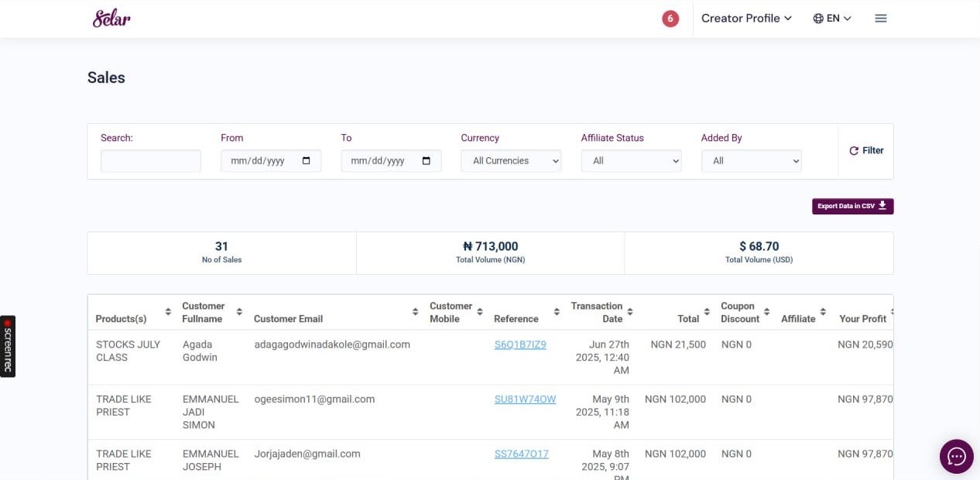Screen dimensions: 980x480
Task: Sort by Coupon Discount column arrows
Action: pos(766,312)
